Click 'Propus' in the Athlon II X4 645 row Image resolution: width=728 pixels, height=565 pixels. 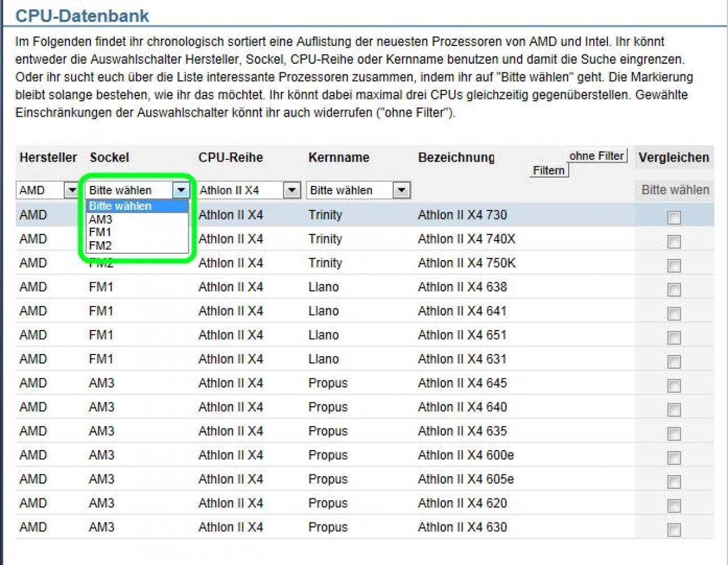point(328,383)
